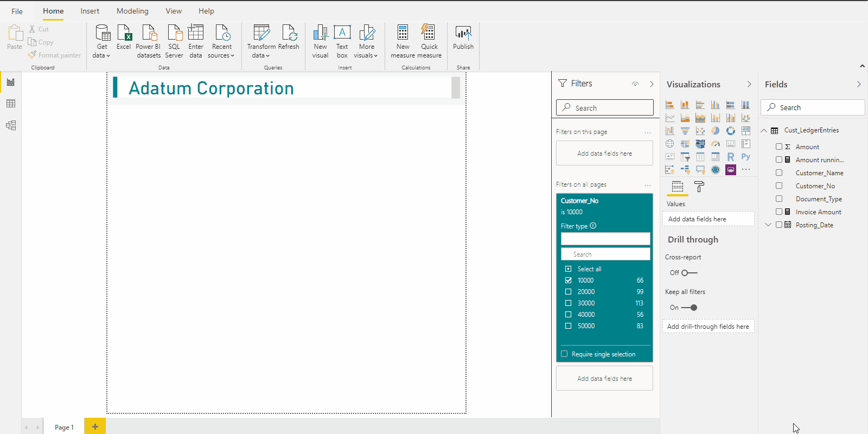
Task: Turn on the Cross-report toggle
Action: pyautogui.click(x=689, y=273)
